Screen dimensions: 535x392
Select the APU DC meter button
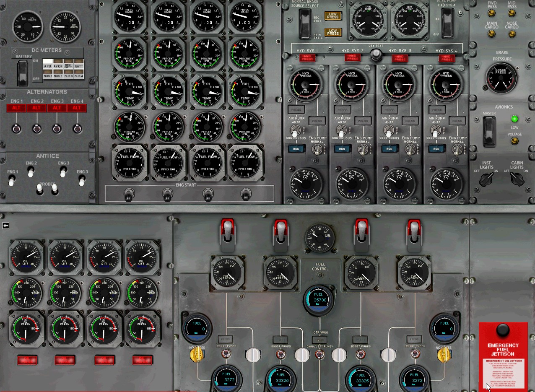[47, 64]
